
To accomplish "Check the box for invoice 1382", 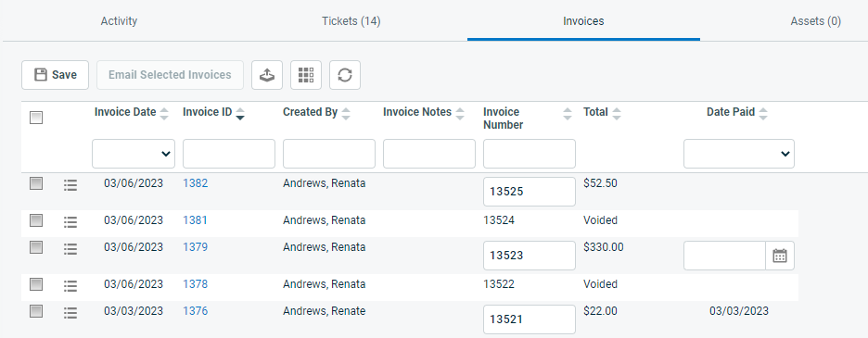I will point(36,183).
